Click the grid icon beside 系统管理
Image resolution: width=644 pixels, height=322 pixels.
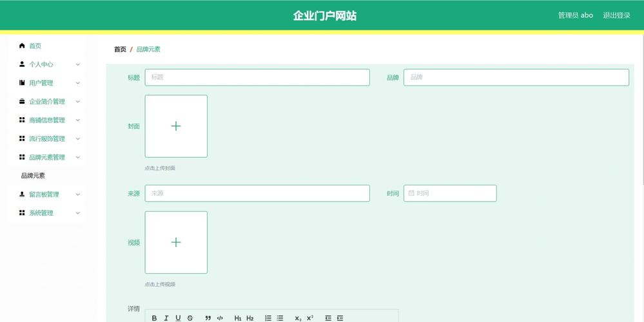[x=22, y=213]
